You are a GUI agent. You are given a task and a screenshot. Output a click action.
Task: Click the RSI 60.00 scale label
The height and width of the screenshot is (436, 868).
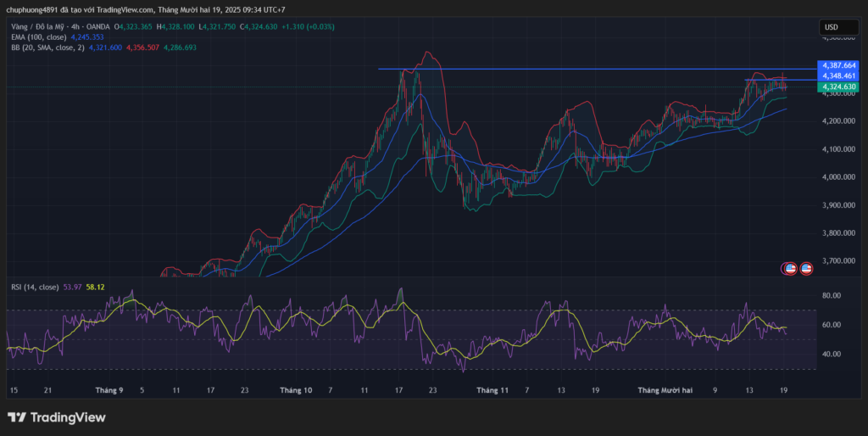coord(831,325)
